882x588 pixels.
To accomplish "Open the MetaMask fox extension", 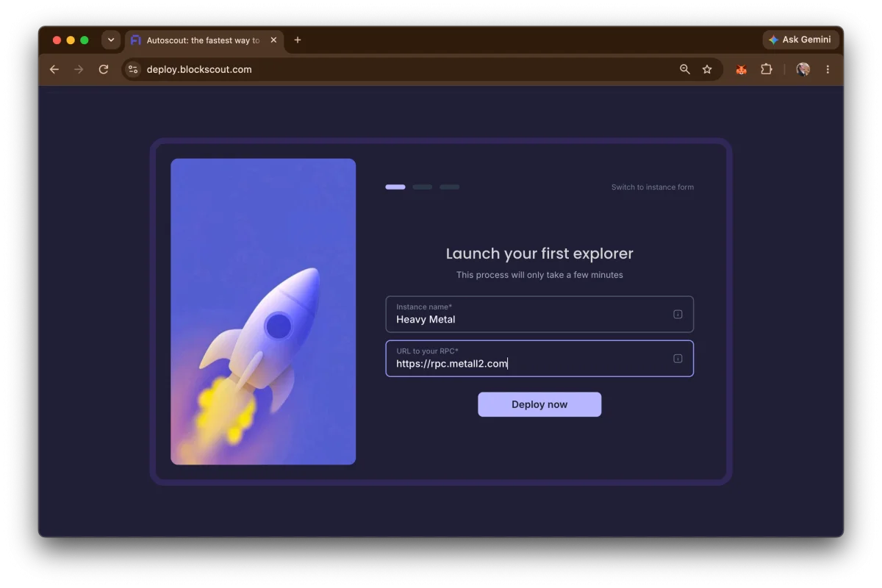I will [742, 69].
